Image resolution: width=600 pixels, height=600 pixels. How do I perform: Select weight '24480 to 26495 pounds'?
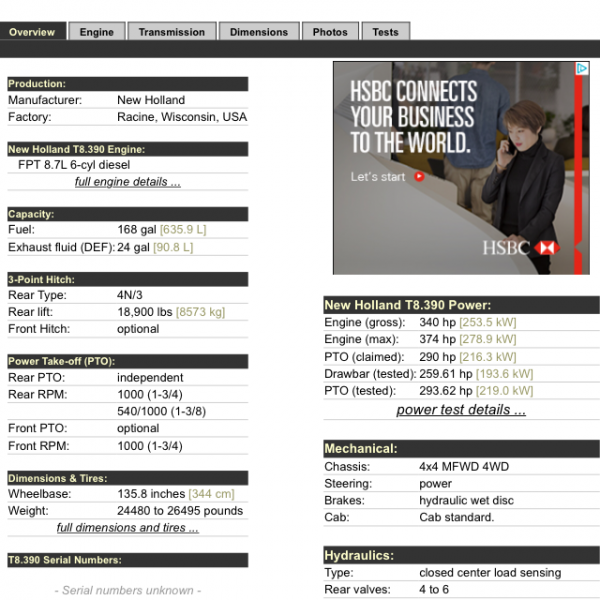[180, 511]
